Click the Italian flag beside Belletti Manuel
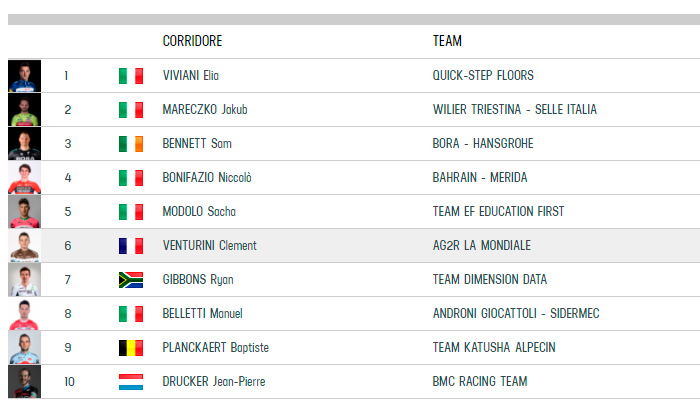This screenshot has height=400, width=700. (x=131, y=314)
